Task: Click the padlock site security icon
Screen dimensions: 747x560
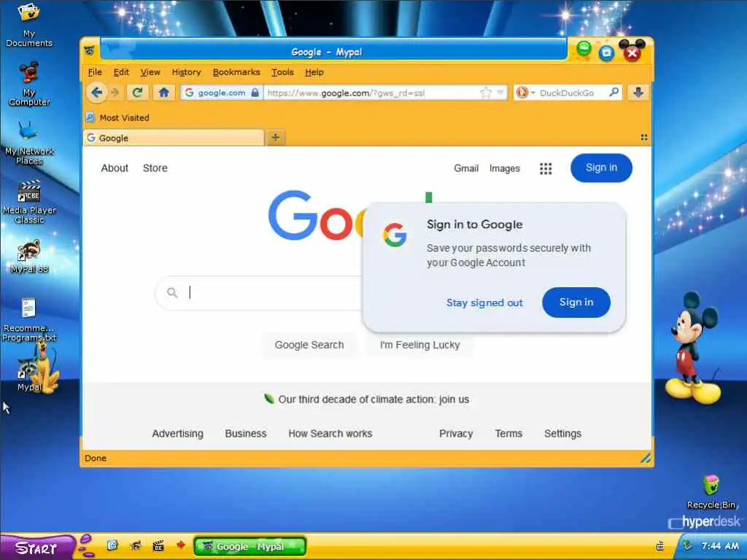Action: tap(255, 93)
